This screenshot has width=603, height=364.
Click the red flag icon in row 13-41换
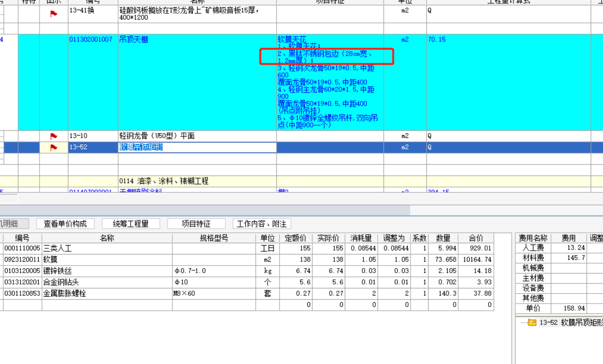click(54, 14)
